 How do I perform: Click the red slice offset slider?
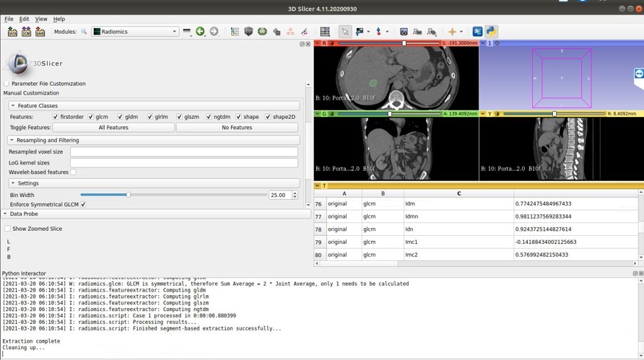388,43
